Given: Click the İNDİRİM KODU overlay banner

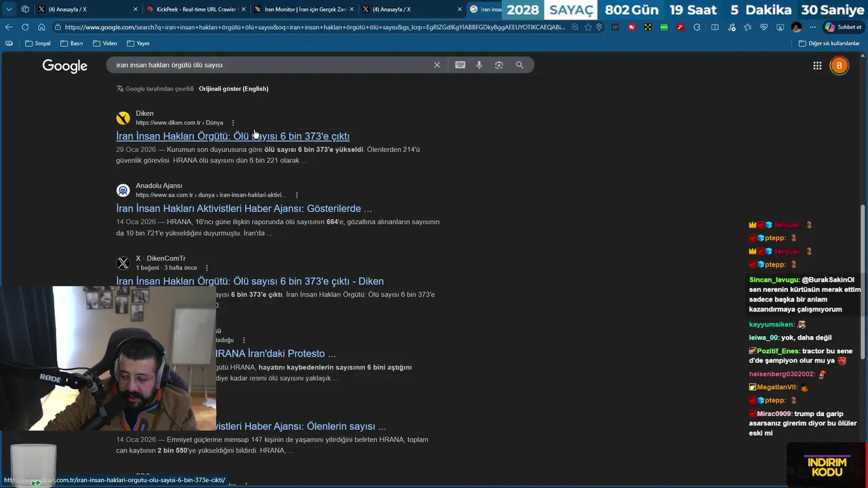Looking at the screenshot, I should pyautogui.click(x=827, y=466).
